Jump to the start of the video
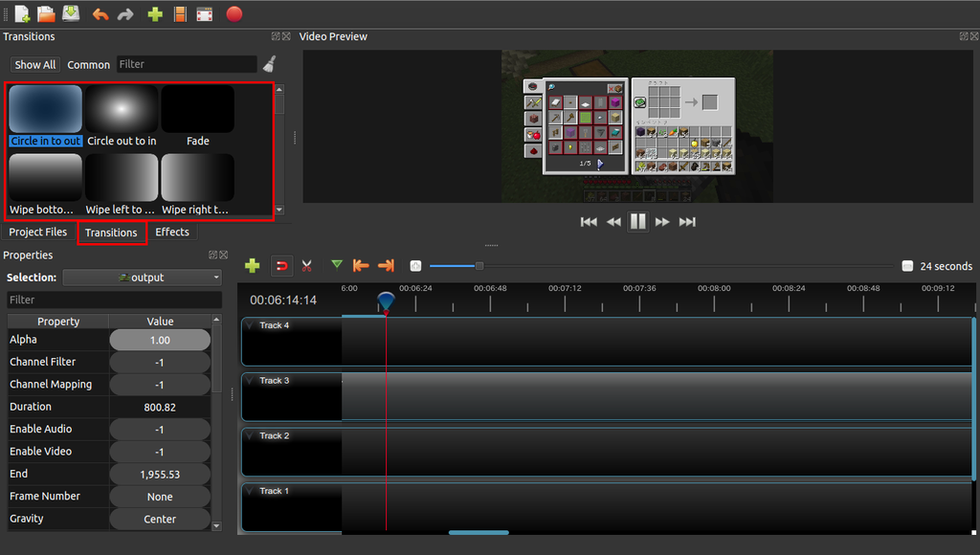Viewport: 980px width, 555px height. tap(589, 222)
